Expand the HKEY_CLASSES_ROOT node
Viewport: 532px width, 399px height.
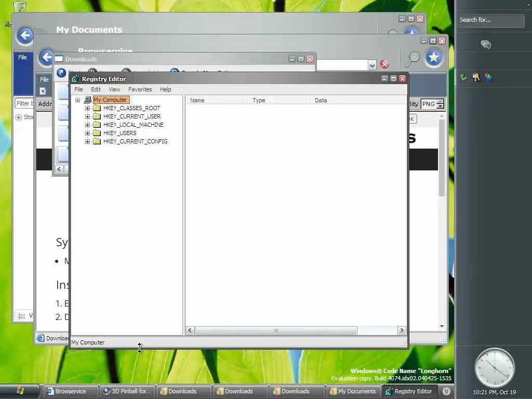click(87, 108)
